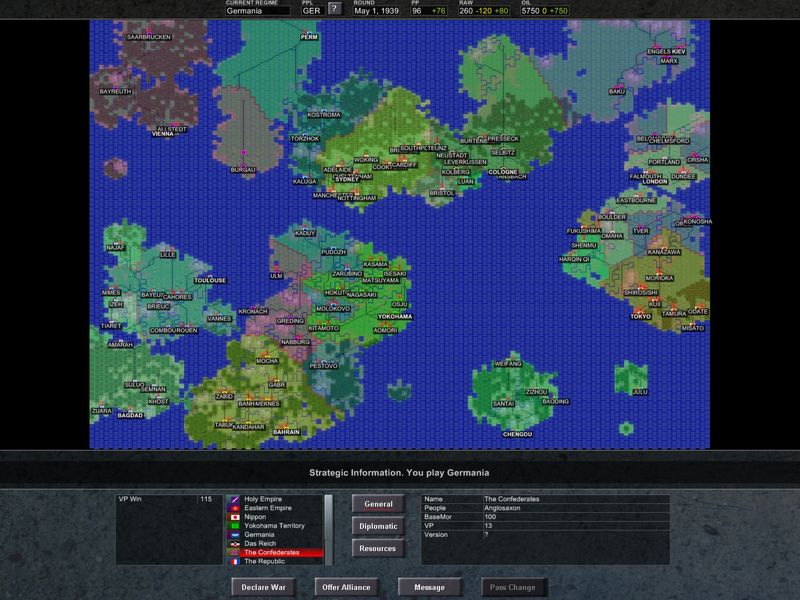Click the WEIFANG city label
This screenshot has height=600, width=800.
508,364
